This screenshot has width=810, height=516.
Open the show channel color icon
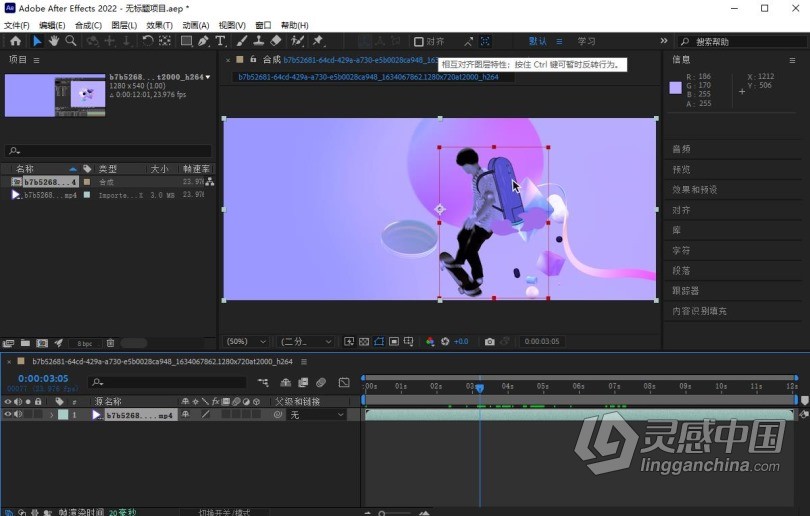pyautogui.click(x=430, y=341)
